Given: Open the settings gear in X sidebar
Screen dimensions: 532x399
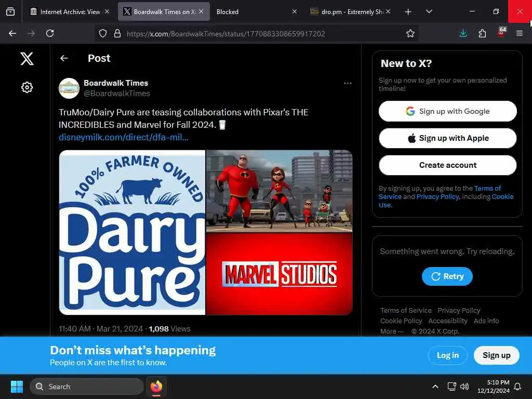Looking at the screenshot, I should [27, 87].
